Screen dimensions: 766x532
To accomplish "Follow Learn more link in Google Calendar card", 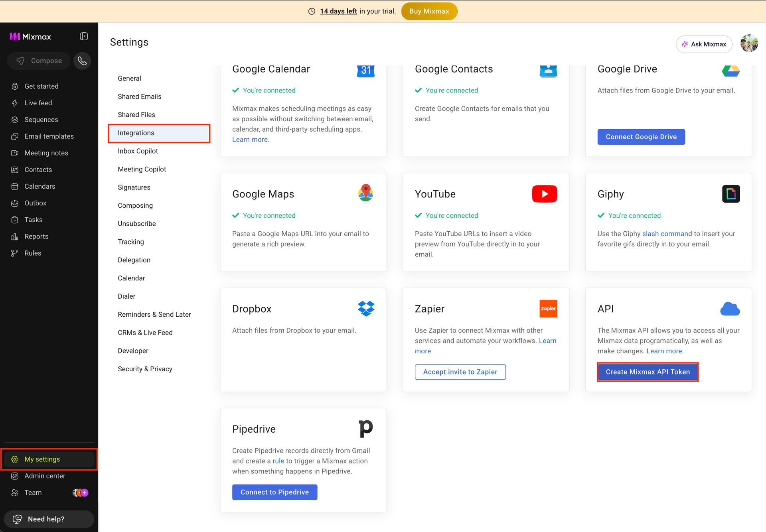I will coord(251,140).
